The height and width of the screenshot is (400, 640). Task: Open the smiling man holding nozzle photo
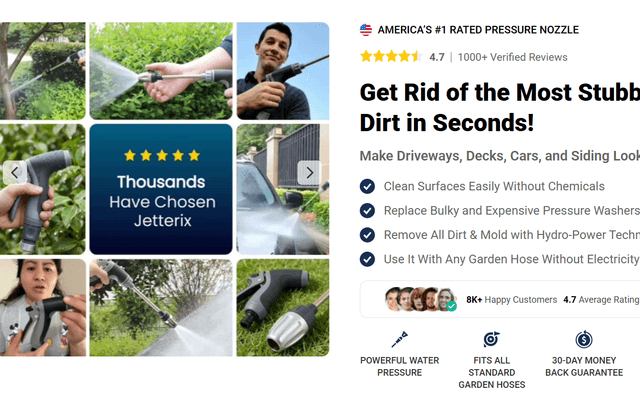coord(283,71)
